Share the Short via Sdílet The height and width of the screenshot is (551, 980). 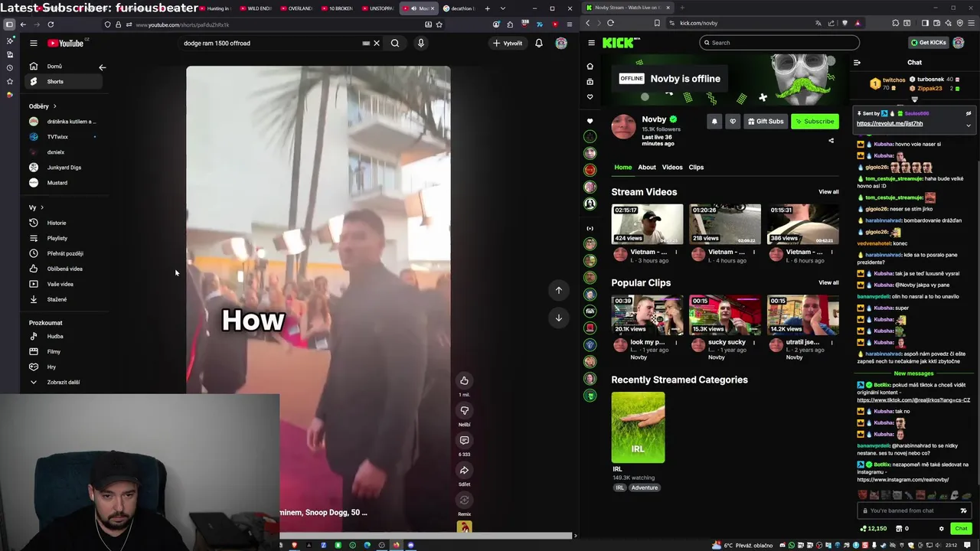pyautogui.click(x=464, y=470)
